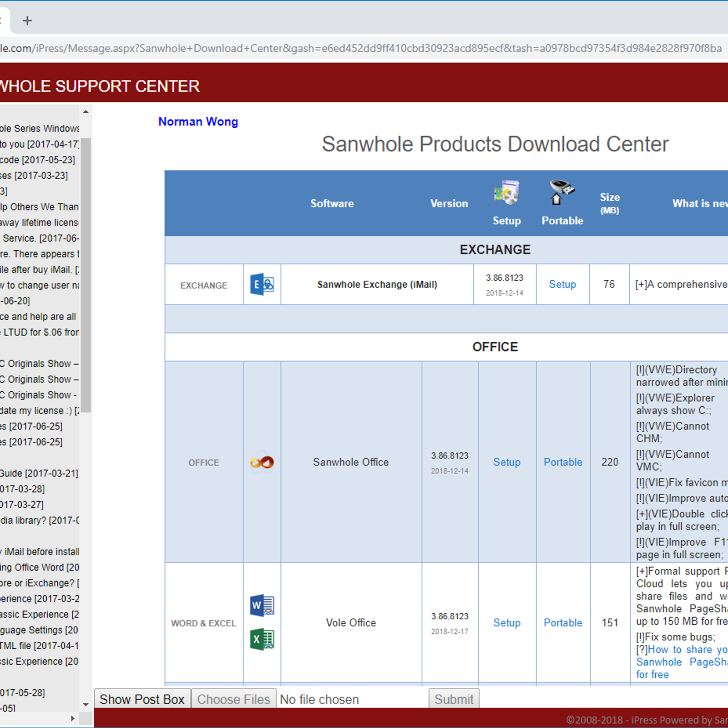Click the Portable USB drive icon in header
This screenshot has width=728, height=728.
click(562, 192)
